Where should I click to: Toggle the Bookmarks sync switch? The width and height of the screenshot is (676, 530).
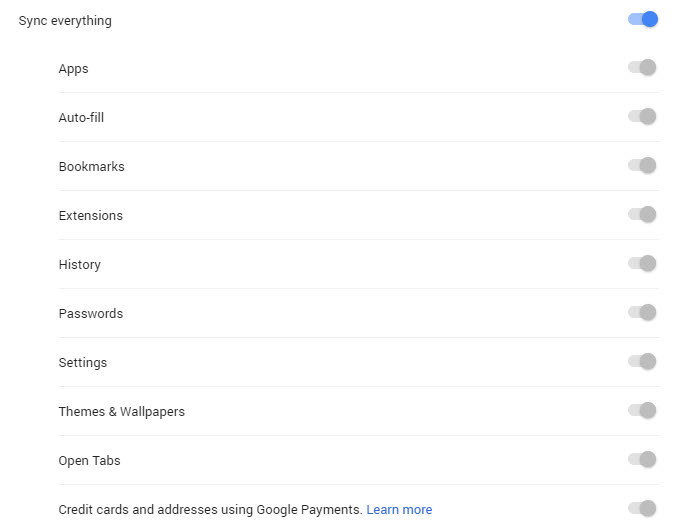[x=642, y=166]
